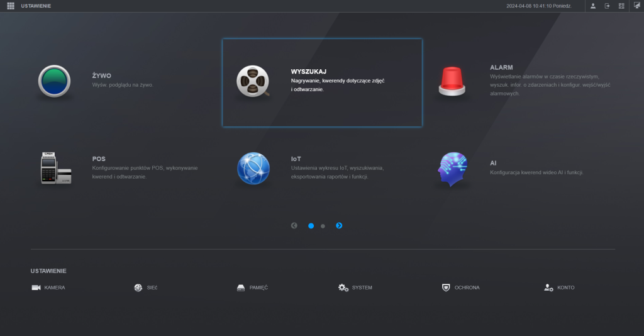Click the QR code icon in top bar
Image resolution: width=644 pixels, height=336 pixels.
click(621, 6)
